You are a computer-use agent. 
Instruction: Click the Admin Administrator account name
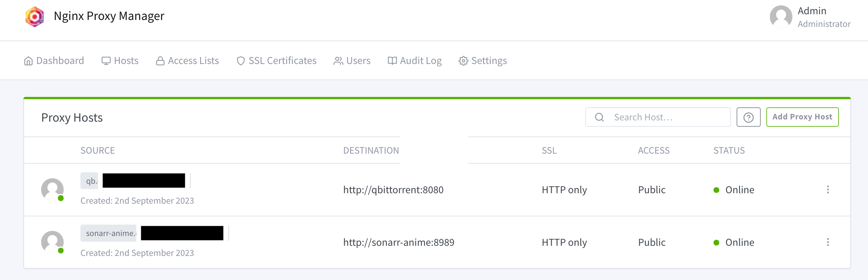(x=824, y=17)
